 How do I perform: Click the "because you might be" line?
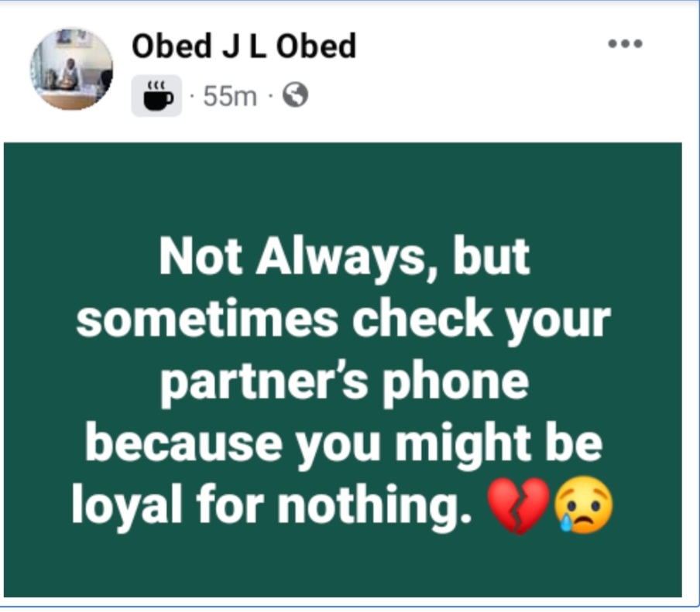[x=344, y=445]
